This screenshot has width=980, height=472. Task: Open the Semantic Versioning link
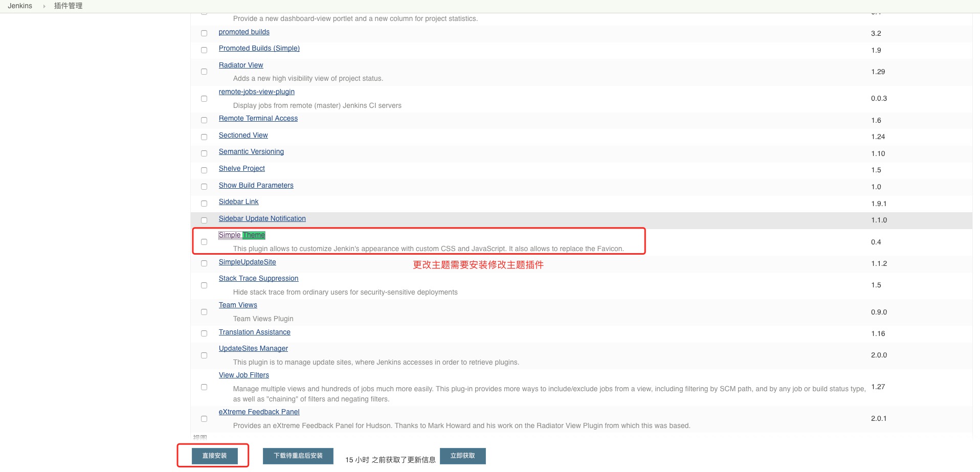[x=251, y=151]
